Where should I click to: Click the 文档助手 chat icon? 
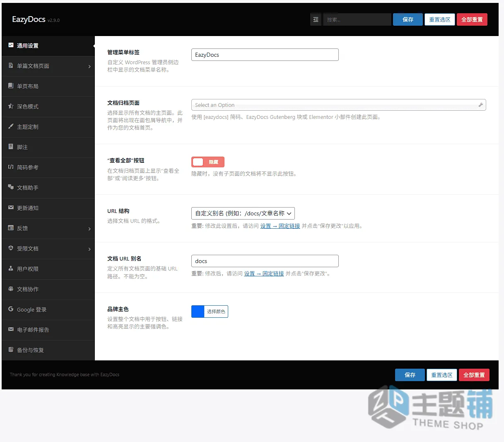[11, 187]
